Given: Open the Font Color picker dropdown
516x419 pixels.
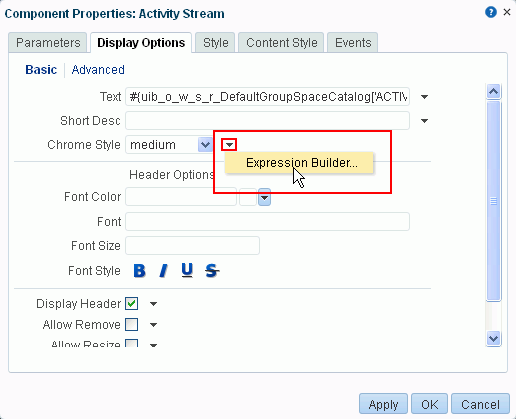Looking at the screenshot, I should click(x=264, y=197).
